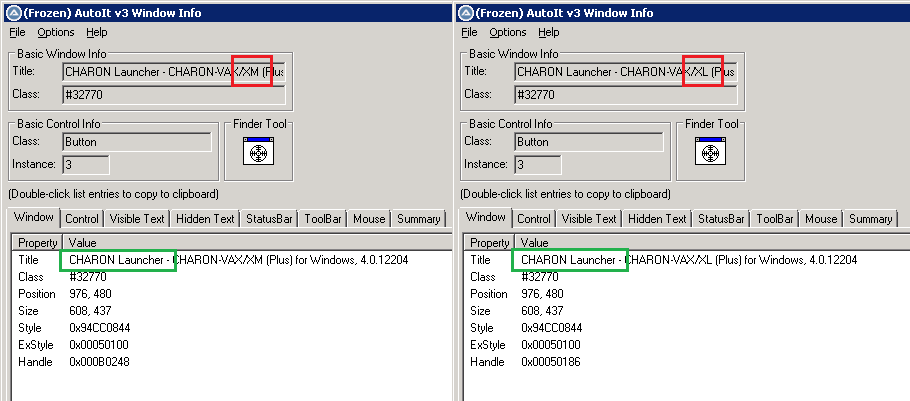Click control Class Button field in right window
Image resolution: width=910 pixels, height=401 pixels.
(x=589, y=142)
